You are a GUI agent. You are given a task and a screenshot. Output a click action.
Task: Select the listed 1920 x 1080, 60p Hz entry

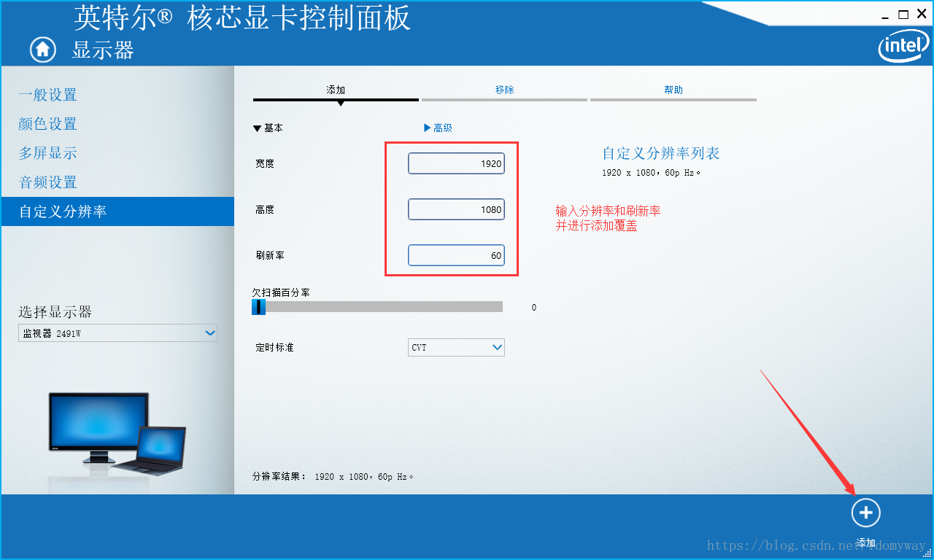(651, 173)
